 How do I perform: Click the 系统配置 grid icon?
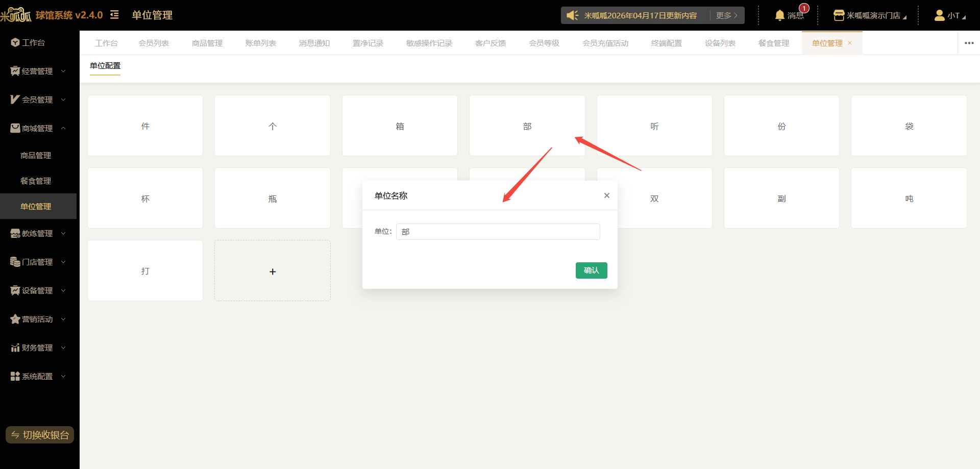15,376
